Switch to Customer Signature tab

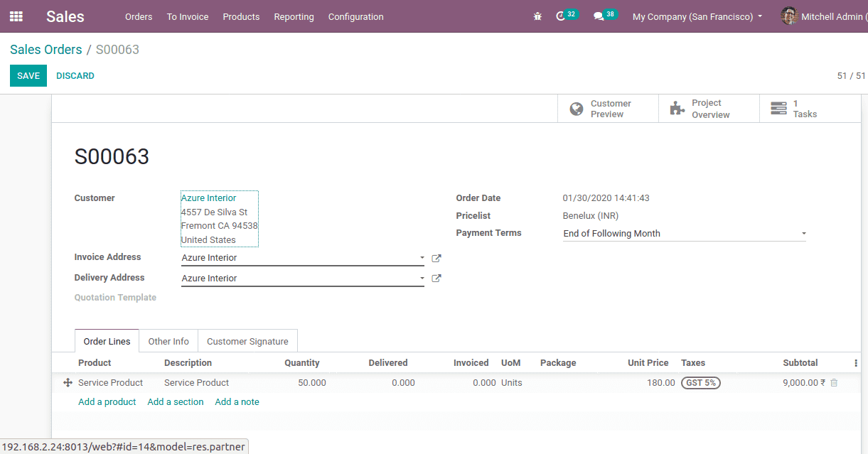(247, 341)
